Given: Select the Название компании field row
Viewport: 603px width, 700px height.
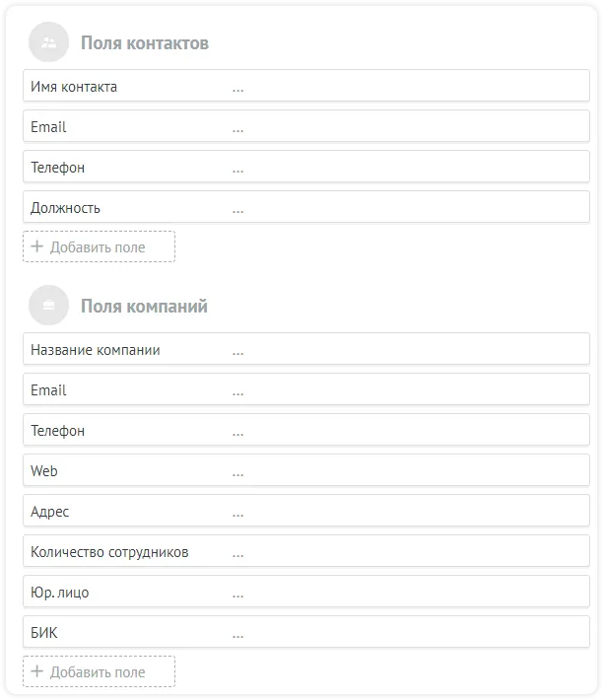Looking at the screenshot, I should click(305, 350).
